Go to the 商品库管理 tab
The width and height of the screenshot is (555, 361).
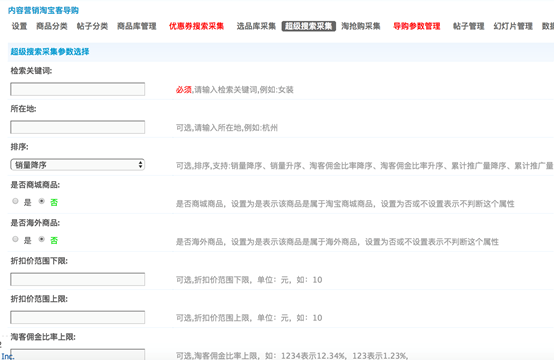137,26
